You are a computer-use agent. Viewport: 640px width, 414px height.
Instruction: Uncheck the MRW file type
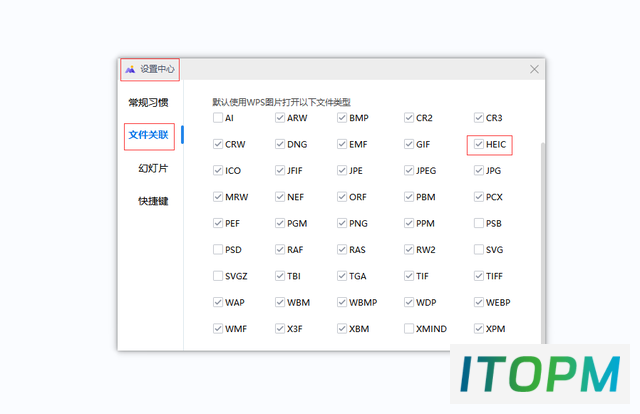click(218, 197)
